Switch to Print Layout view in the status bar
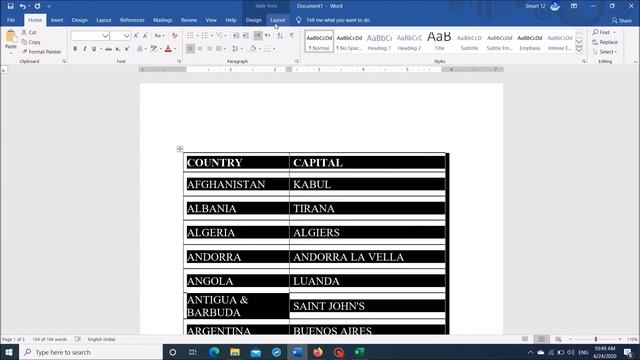The height and width of the screenshot is (360, 640). 541,339
